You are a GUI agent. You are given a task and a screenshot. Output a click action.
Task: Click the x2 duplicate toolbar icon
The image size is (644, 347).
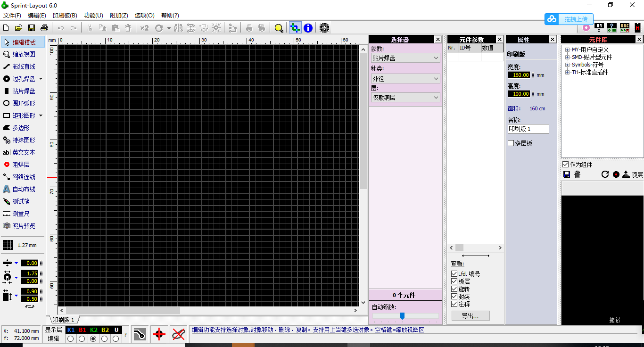click(144, 28)
